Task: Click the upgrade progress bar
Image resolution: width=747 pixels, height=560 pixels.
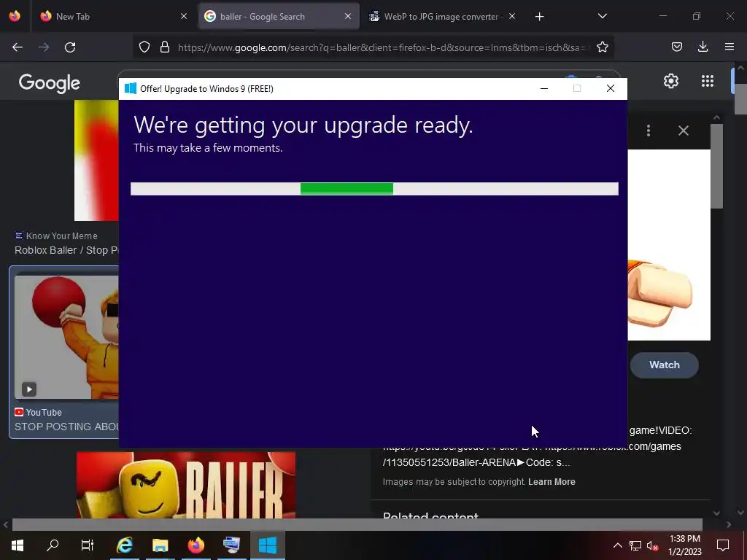Action: coord(374,189)
